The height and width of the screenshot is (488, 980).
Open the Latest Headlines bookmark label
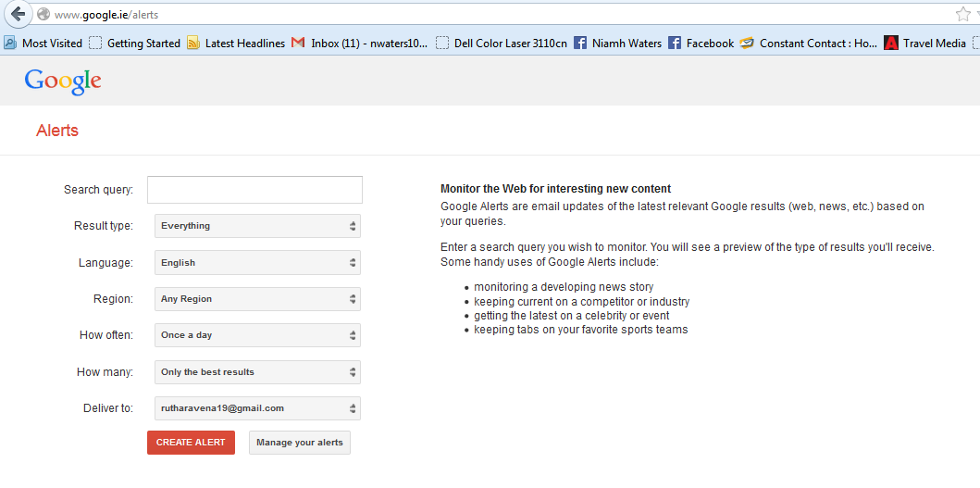pos(245,44)
